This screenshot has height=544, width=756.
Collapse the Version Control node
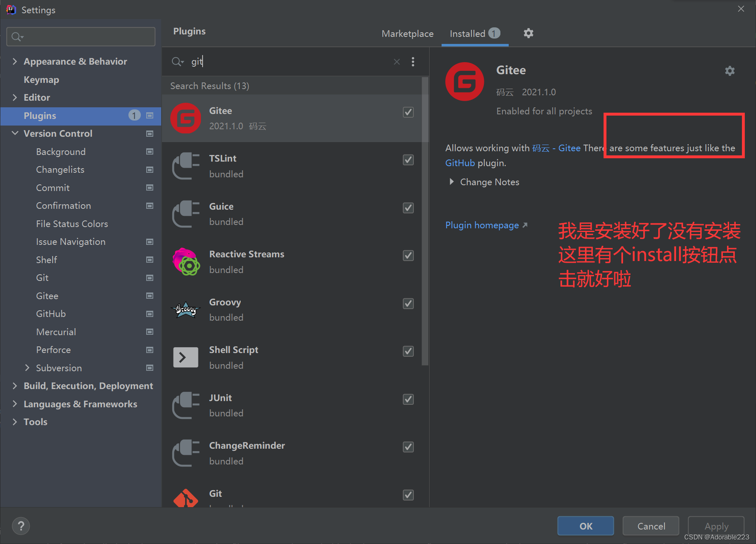[15, 133]
